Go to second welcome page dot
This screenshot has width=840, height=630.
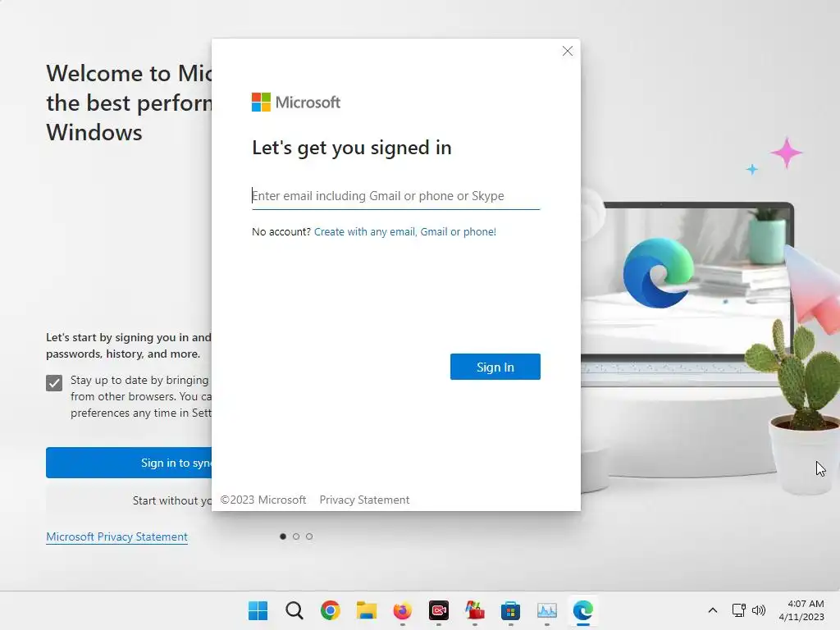pos(296,536)
